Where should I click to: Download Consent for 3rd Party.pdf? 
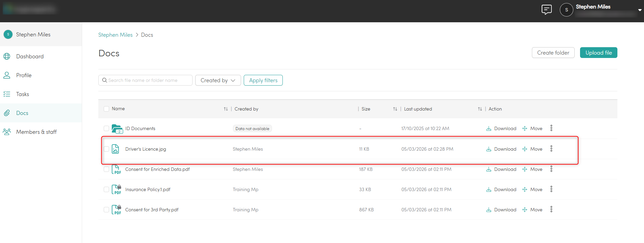[501, 210]
